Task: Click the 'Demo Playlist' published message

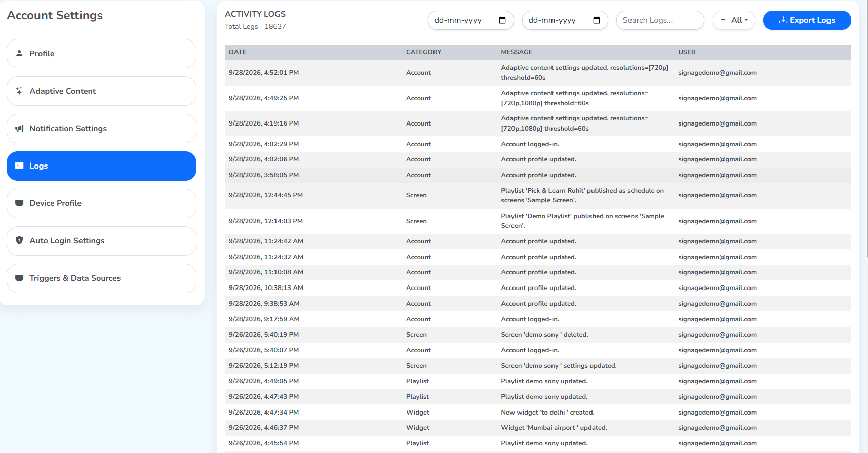Action: [582, 221]
